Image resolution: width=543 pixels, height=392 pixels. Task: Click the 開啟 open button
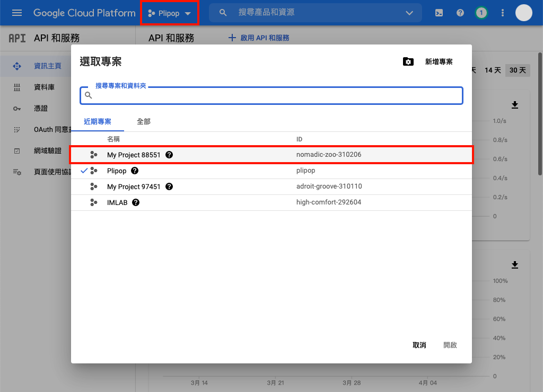pos(450,345)
